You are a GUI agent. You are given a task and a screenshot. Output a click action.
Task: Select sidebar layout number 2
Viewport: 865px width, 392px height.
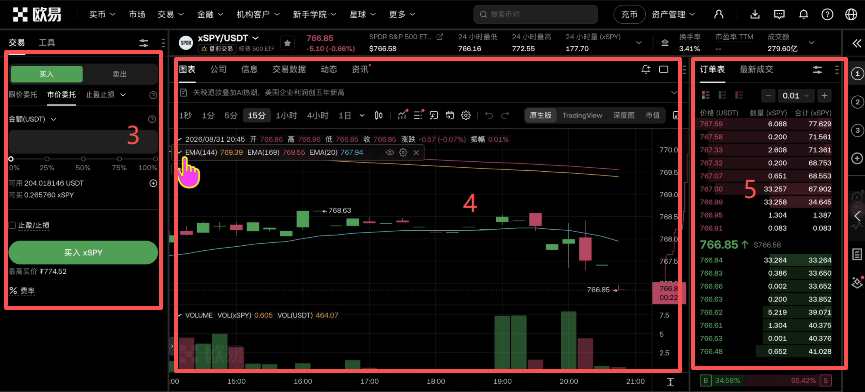(x=857, y=102)
